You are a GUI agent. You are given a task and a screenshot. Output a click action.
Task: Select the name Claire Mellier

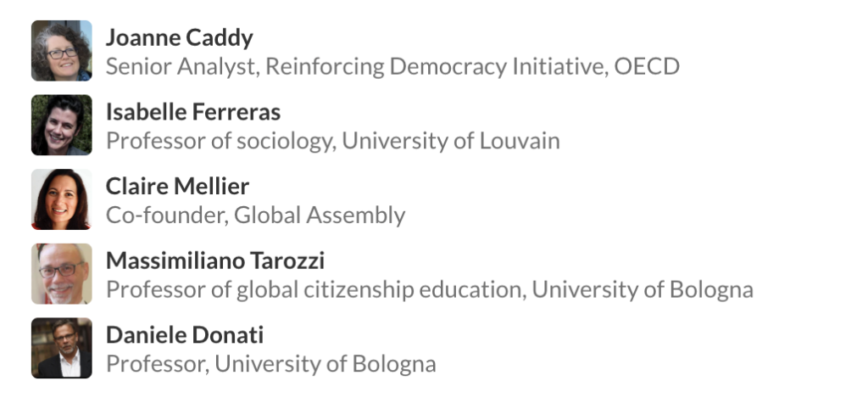point(177,186)
